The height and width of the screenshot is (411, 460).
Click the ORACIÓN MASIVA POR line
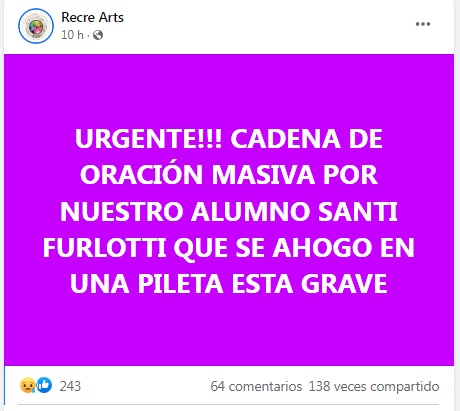pyautogui.click(x=229, y=173)
